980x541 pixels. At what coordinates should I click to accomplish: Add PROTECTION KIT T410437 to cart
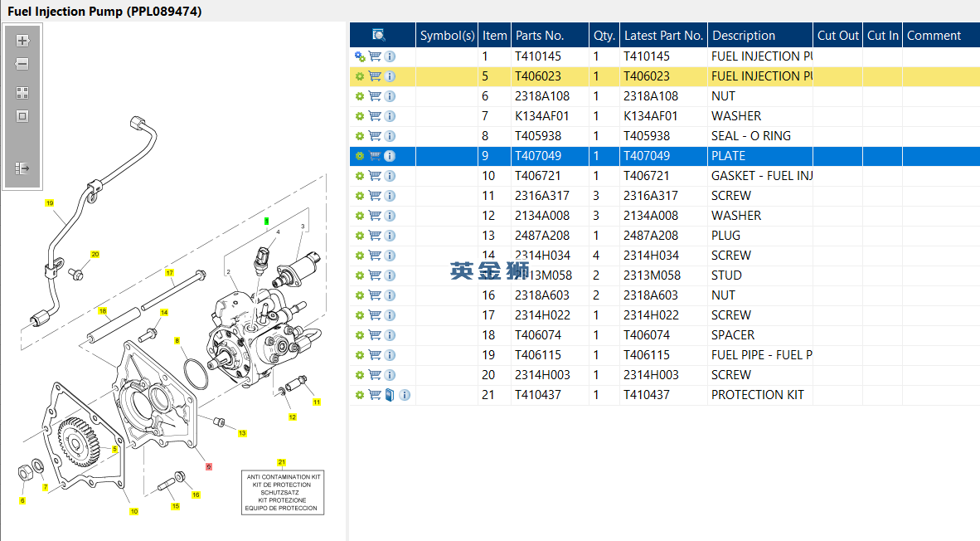click(x=375, y=395)
